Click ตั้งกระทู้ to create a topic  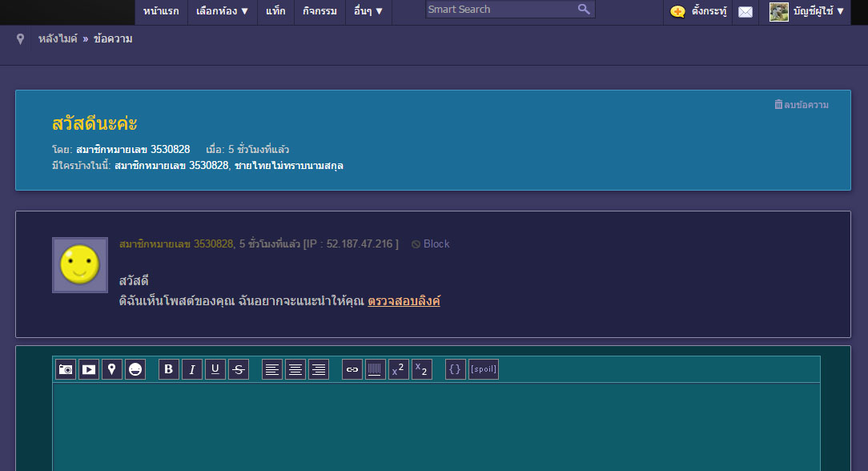pos(709,11)
